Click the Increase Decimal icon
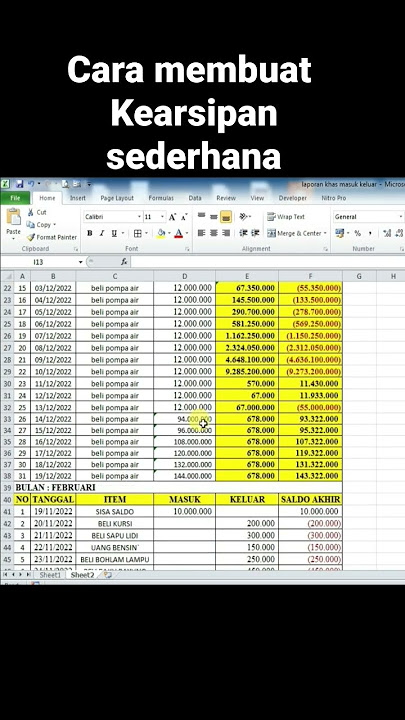The width and height of the screenshot is (405, 720). [x=387, y=233]
